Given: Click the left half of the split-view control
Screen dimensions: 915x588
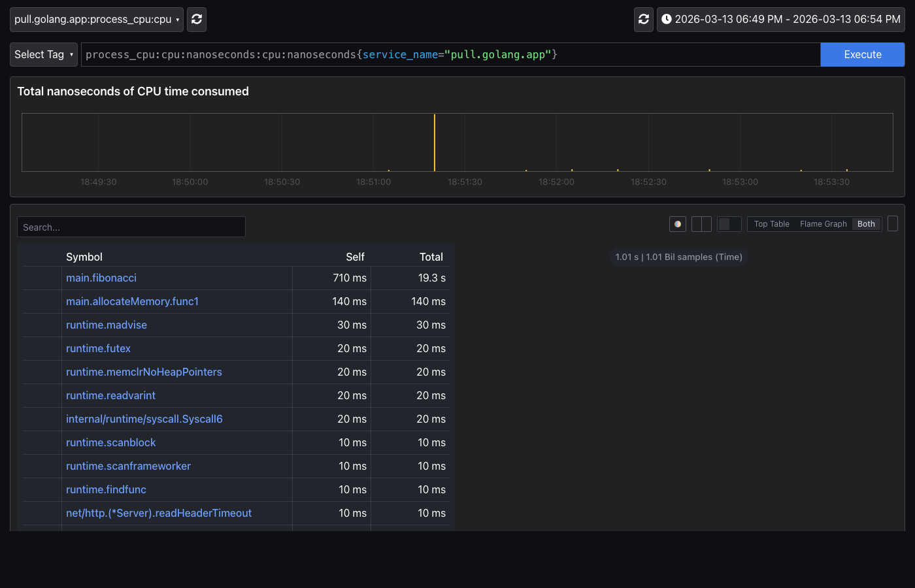Looking at the screenshot, I should [697, 224].
